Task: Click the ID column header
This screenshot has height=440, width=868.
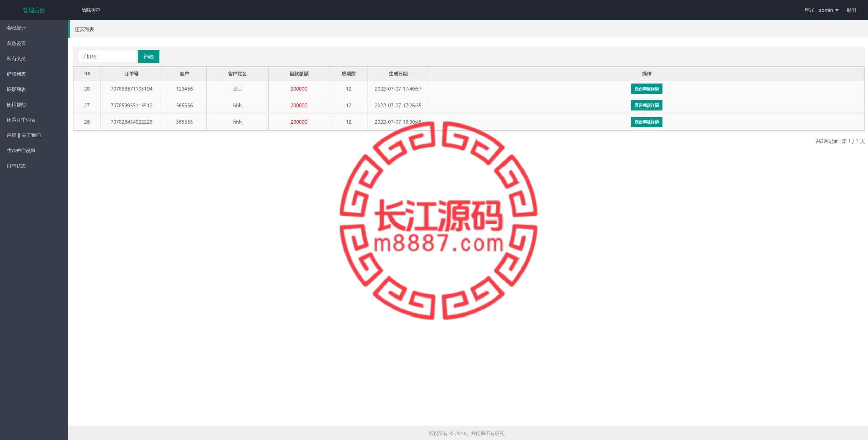Action: (87, 74)
